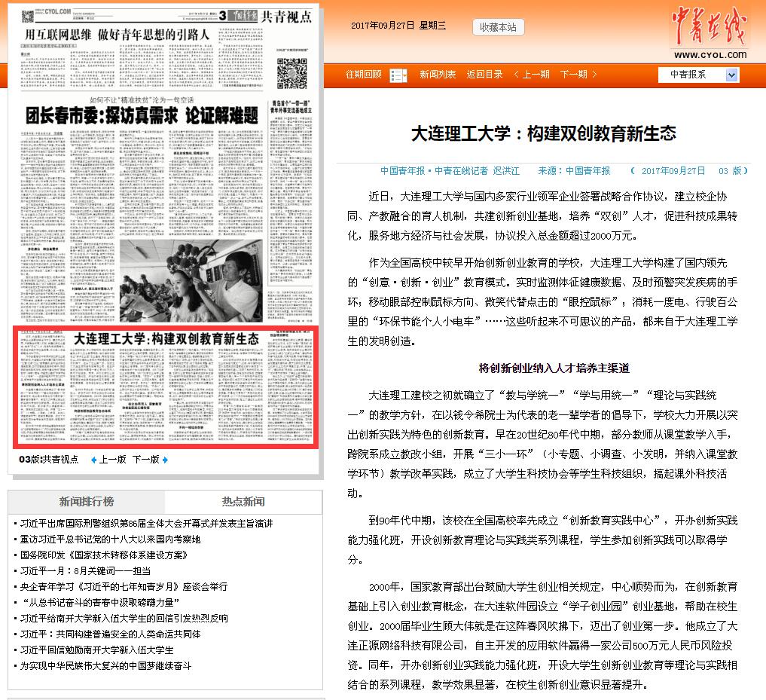This screenshot has width=766, height=700.
Task: Open 重访习近平总书记党的十八大以来国内考察地
Action: pos(111,540)
